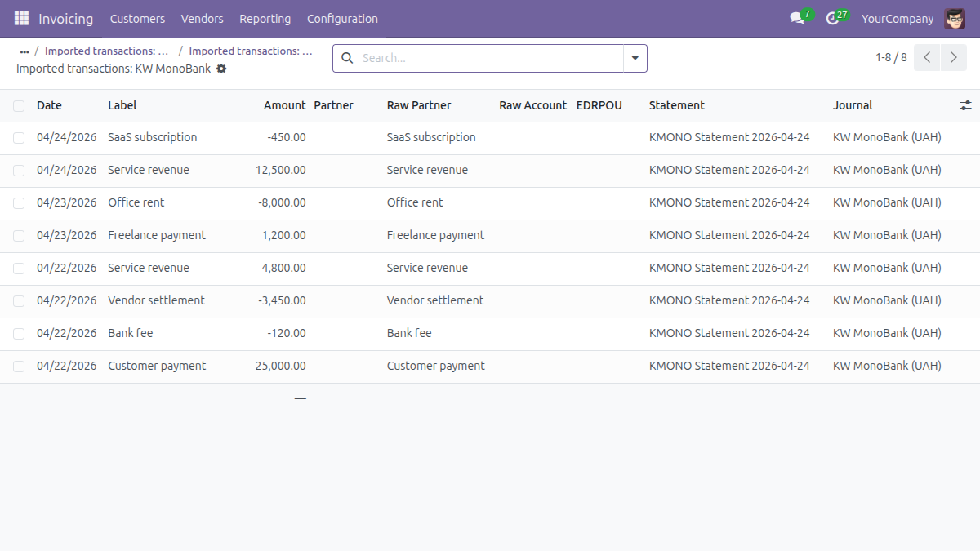Image resolution: width=980 pixels, height=551 pixels.
Task: Open the Customers menu
Action: pos(137,18)
